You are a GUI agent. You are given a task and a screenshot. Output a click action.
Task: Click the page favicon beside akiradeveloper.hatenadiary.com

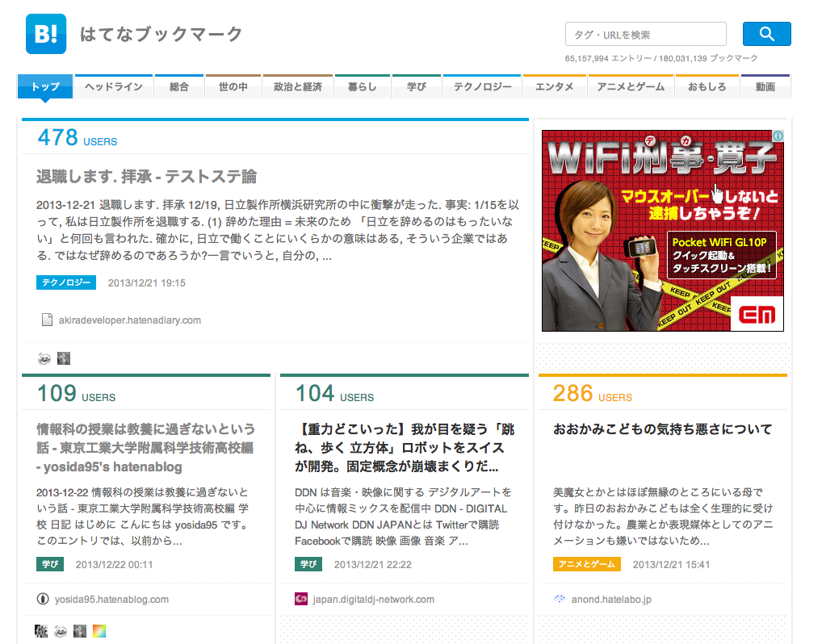pos(47,320)
